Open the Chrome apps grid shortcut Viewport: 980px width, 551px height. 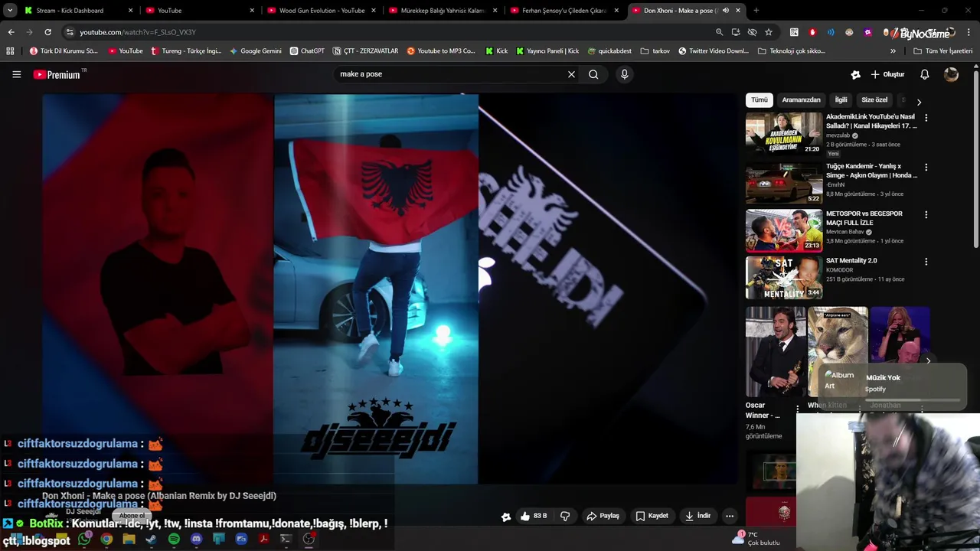tap(10, 51)
